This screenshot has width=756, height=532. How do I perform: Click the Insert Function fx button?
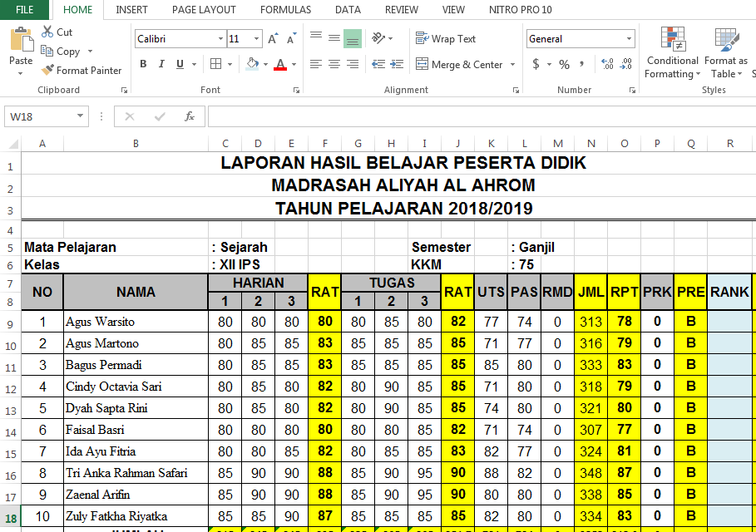[x=190, y=116]
